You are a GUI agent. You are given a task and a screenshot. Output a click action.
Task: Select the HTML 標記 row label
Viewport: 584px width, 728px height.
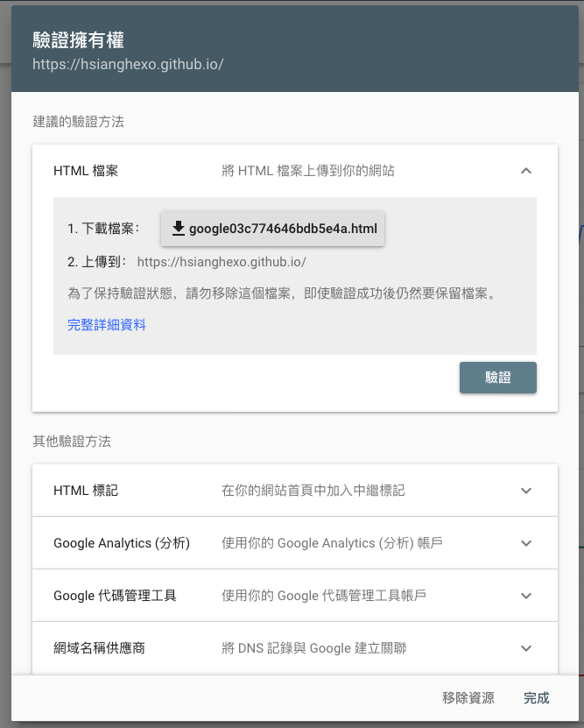(x=86, y=491)
